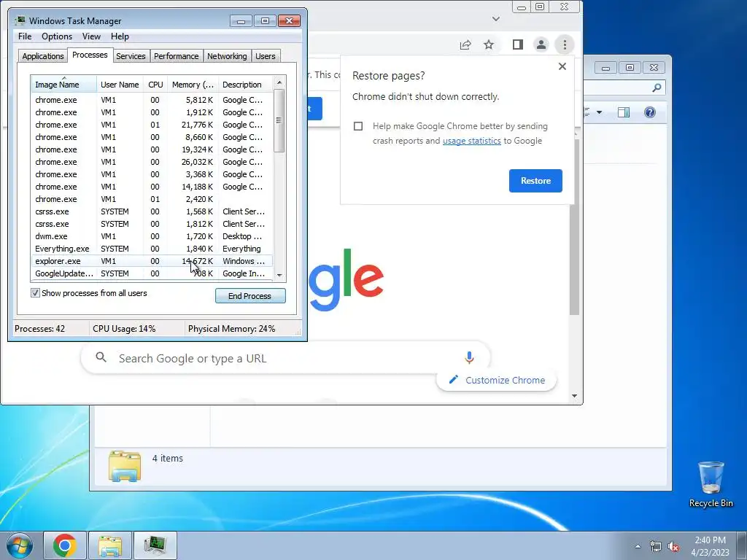Open Chrome side panel icon
Image resolution: width=747 pixels, height=560 pixels.
coord(518,44)
